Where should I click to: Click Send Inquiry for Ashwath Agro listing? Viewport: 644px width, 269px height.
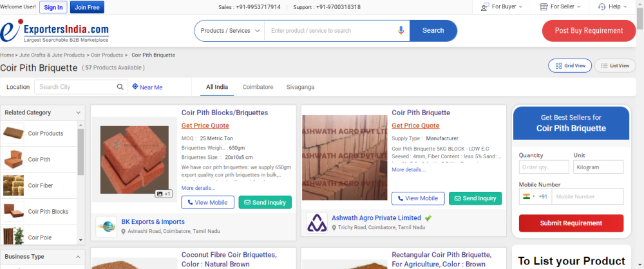pos(475,198)
